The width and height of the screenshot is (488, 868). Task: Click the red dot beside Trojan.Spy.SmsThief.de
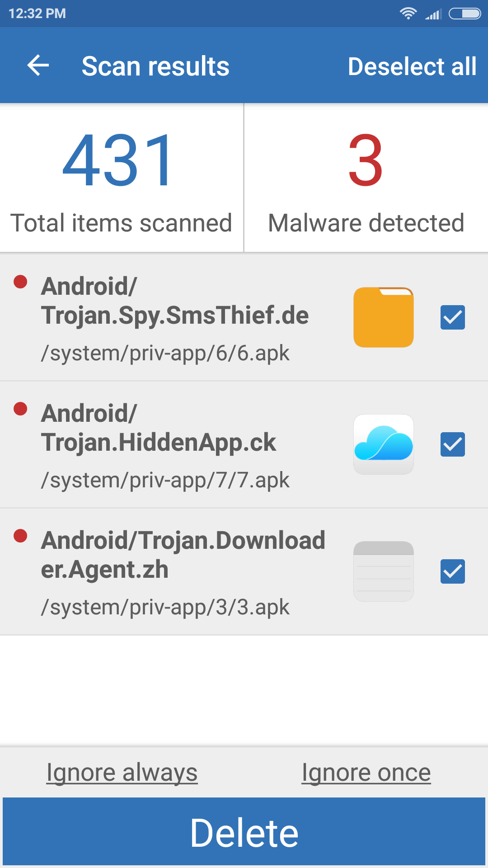[20, 282]
